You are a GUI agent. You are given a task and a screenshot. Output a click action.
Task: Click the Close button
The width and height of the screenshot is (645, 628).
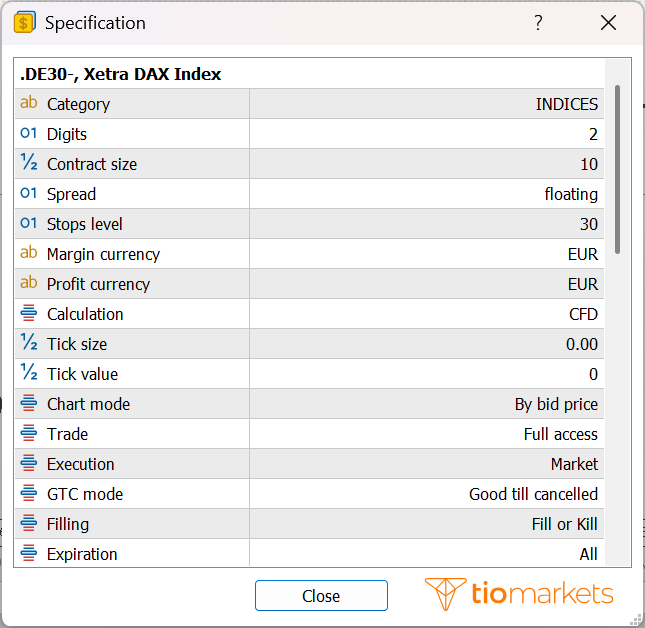coord(321,596)
